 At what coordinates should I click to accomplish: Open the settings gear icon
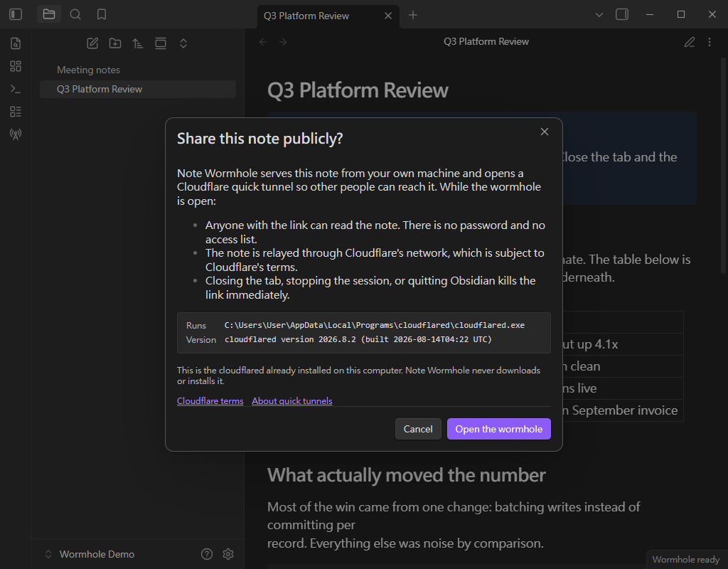point(228,554)
